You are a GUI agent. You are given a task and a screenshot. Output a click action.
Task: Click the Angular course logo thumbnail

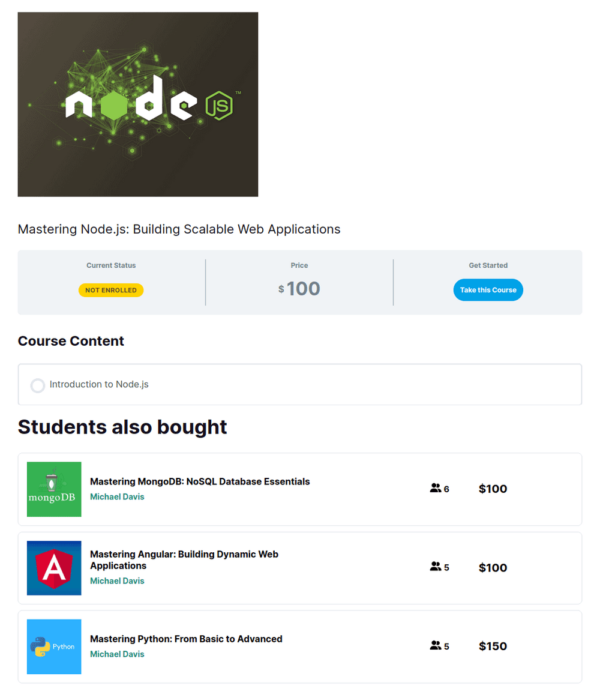click(54, 568)
